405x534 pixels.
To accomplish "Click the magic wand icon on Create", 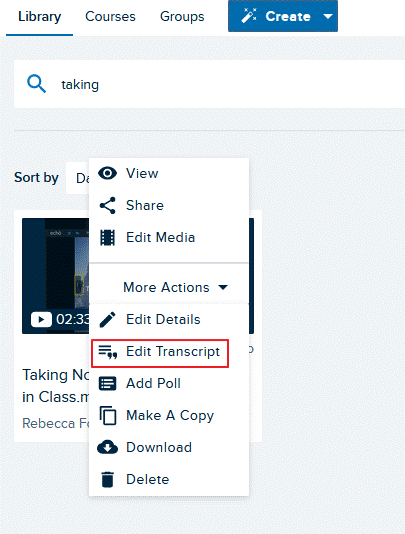I will (249, 16).
